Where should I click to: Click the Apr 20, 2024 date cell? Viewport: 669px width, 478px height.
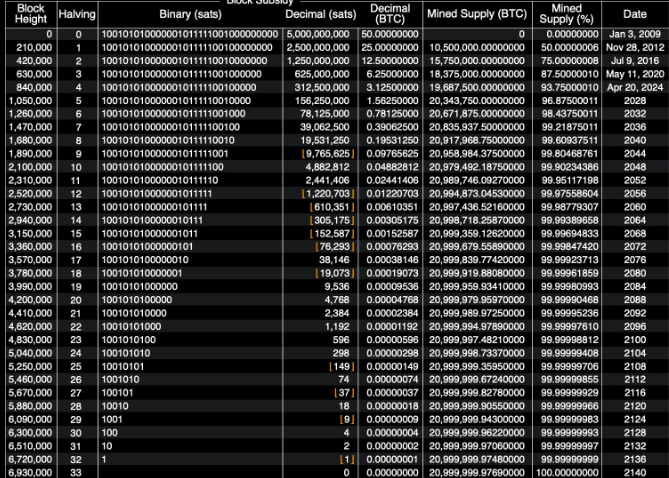(x=634, y=87)
